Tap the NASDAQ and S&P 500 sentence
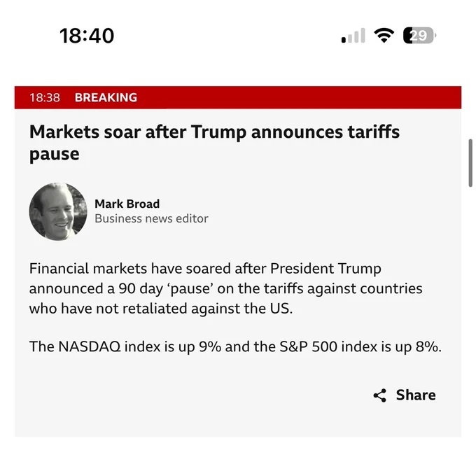 (235, 346)
